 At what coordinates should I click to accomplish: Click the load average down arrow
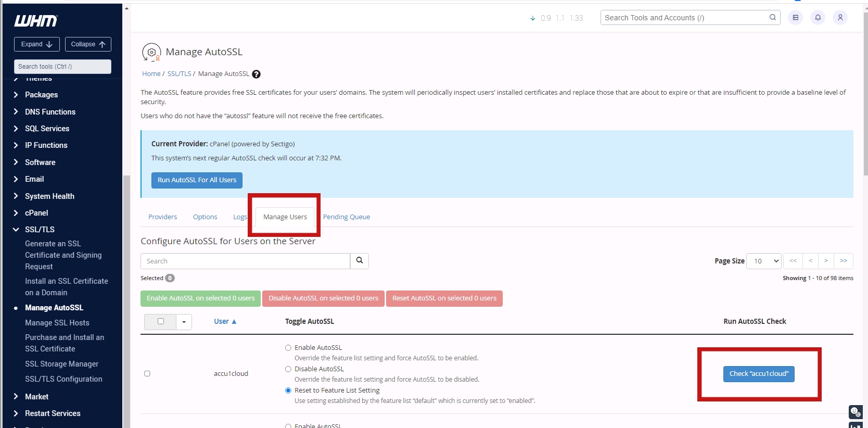533,18
